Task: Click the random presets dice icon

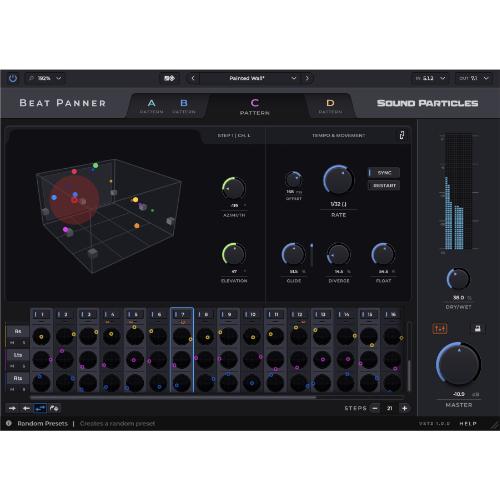Action: click(x=169, y=78)
